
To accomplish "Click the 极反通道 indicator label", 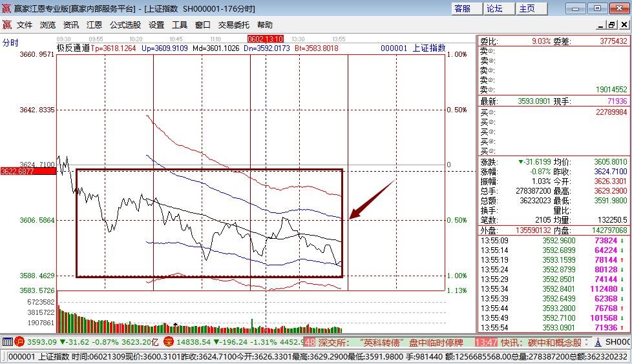I will [73, 48].
